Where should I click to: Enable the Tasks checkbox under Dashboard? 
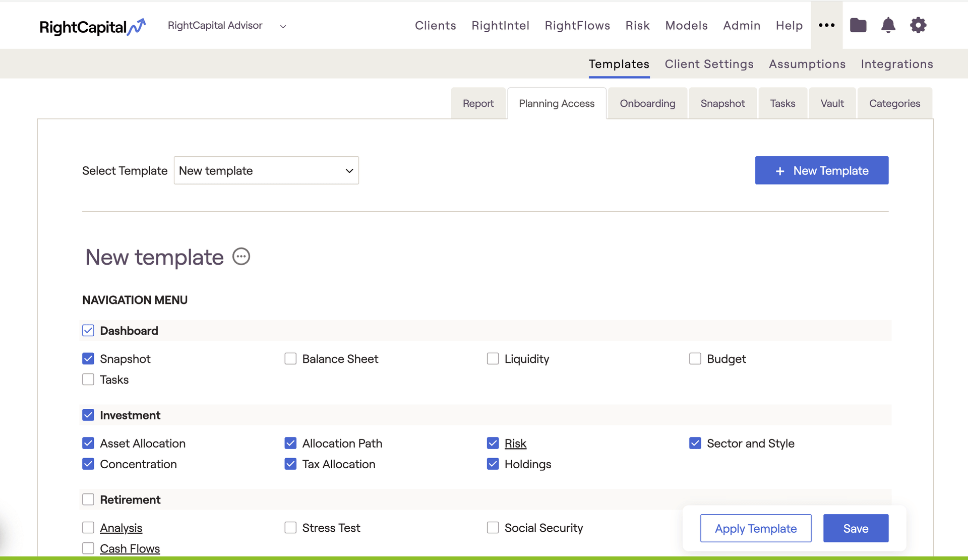coord(88,380)
